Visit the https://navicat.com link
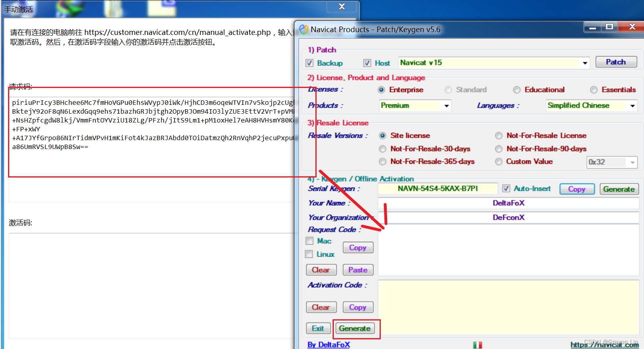The image size is (644, 349). [x=605, y=345]
